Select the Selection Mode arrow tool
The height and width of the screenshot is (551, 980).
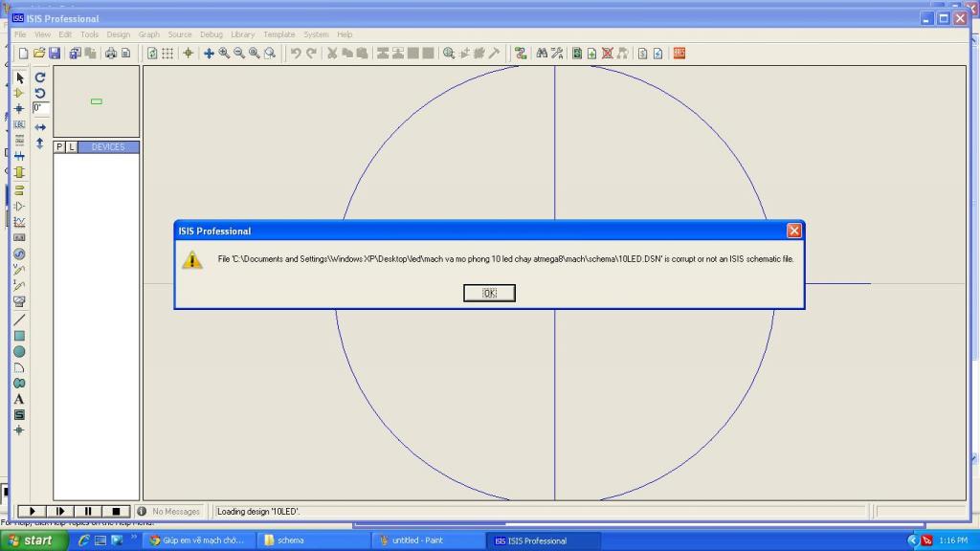coord(19,77)
